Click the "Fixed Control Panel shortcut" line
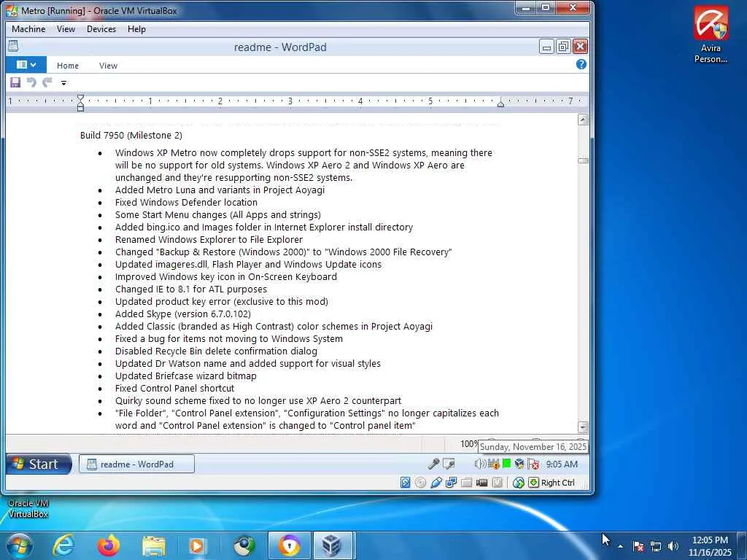This screenshot has width=747, height=560. (x=174, y=388)
